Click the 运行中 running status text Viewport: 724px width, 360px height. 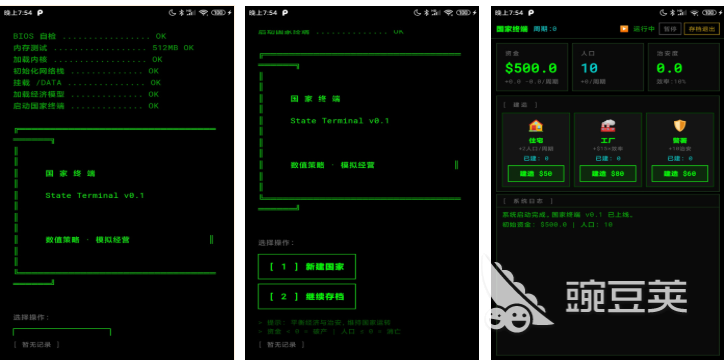click(644, 29)
